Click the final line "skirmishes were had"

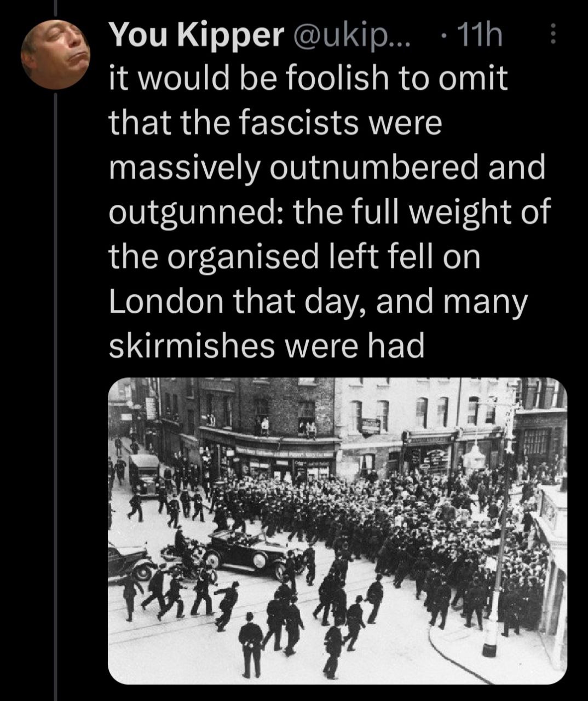pyautogui.click(x=267, y=346)
